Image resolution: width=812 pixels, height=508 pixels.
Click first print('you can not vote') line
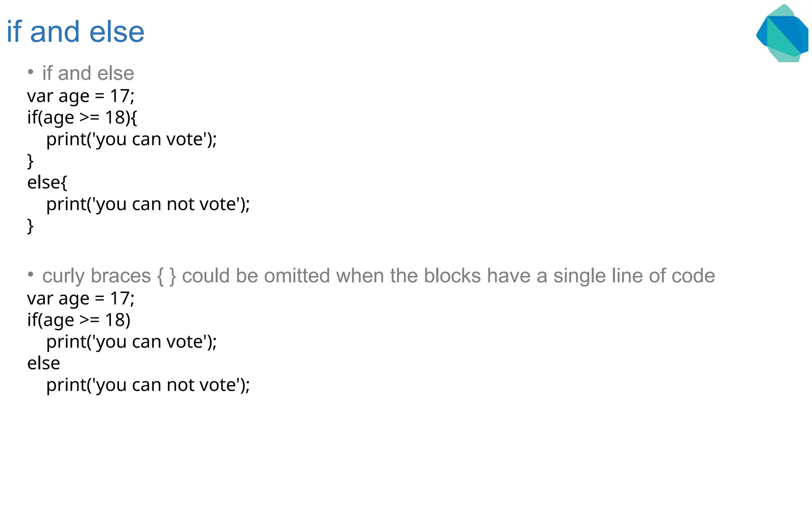(x=148, y=204)
